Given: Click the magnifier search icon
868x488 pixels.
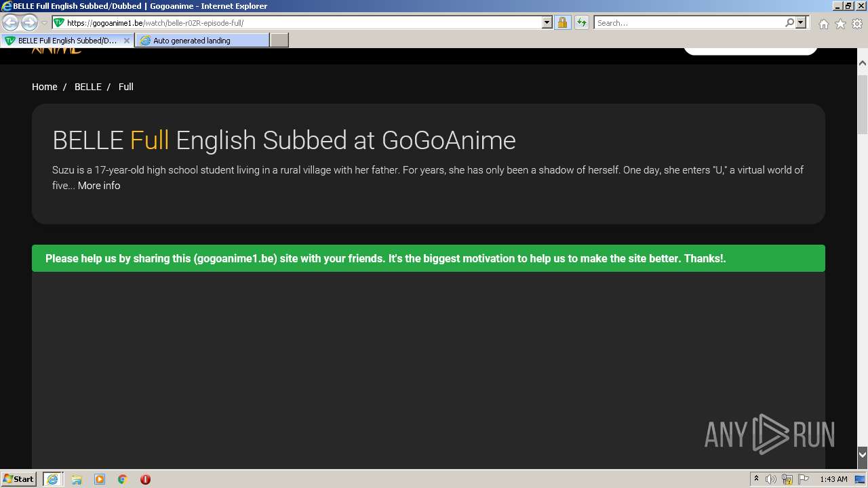Looking at the screenshot, I should pos(789,22).
